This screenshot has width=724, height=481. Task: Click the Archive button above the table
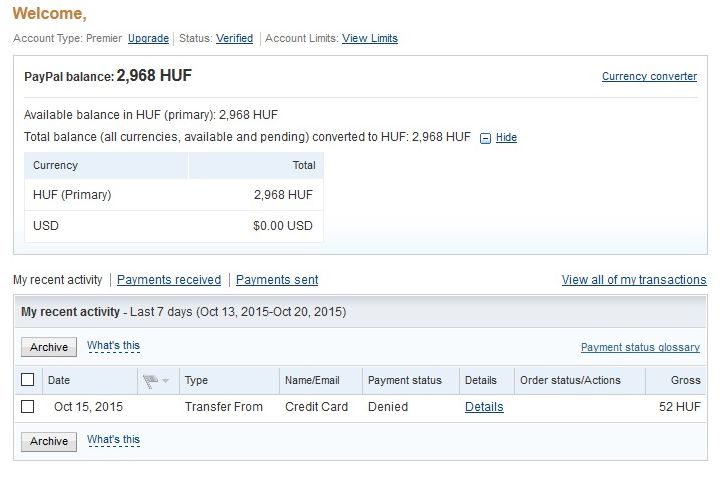click(x=49, y=347)
